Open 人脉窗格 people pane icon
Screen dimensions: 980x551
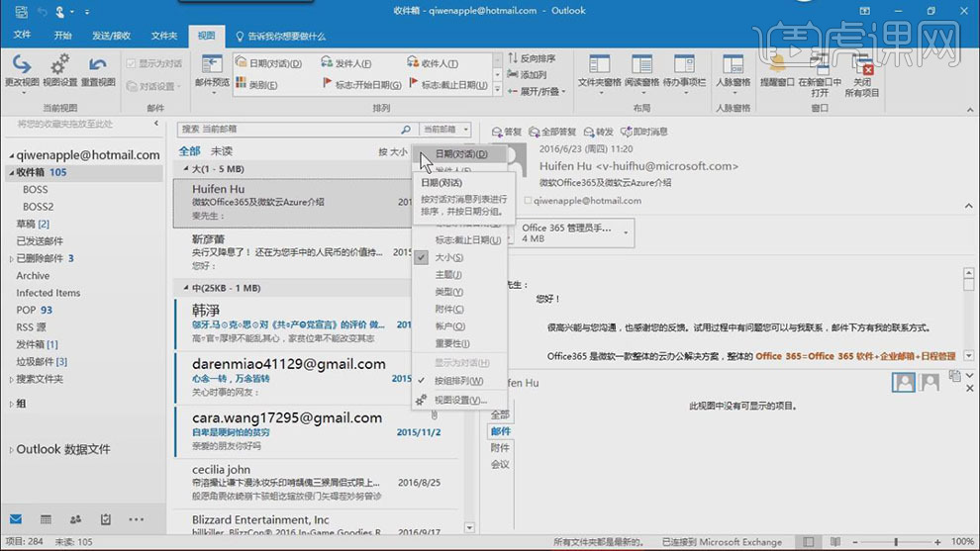(733, 65)
